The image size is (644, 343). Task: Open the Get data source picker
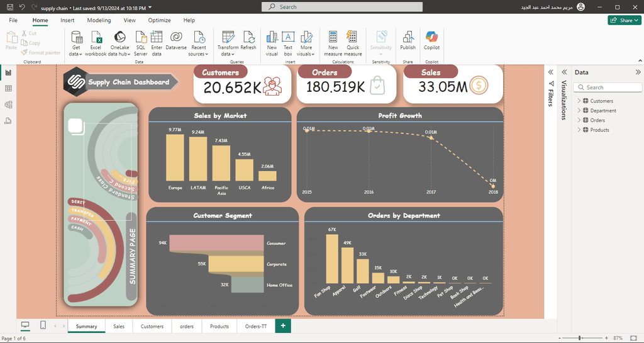(x=76, y=43)
